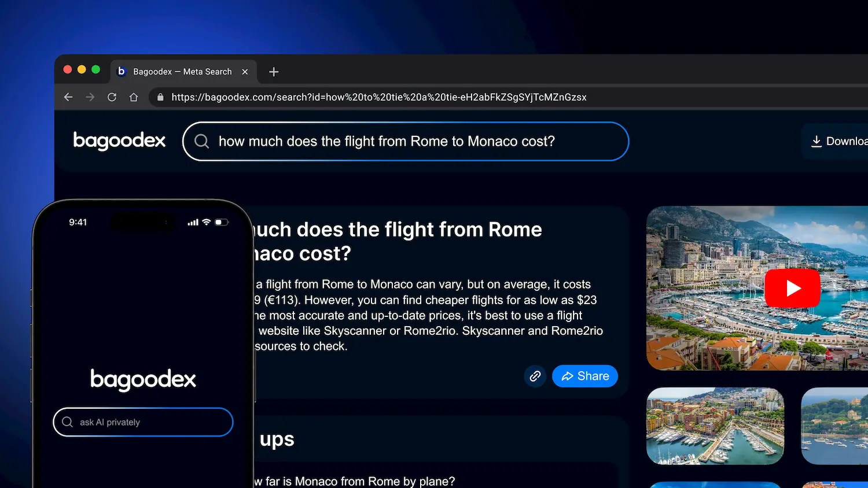The image size is (868, 488).
Task: Select the magnifier inside the ask AI field
Action: [x=67, y=422]
